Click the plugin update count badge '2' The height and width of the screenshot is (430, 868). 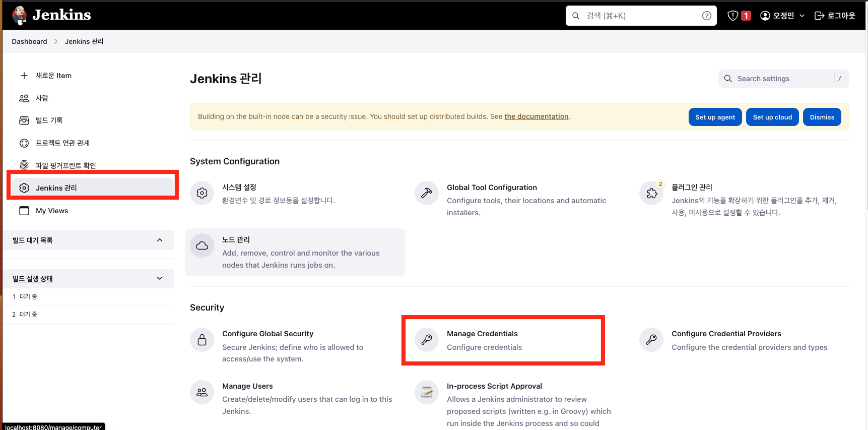[x=660, y=185]
